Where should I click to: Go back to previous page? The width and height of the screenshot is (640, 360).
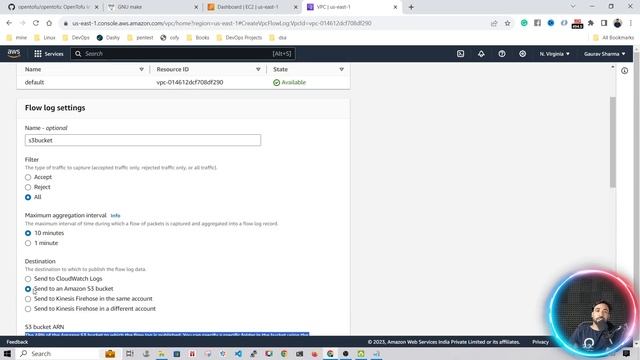(9, 23)
